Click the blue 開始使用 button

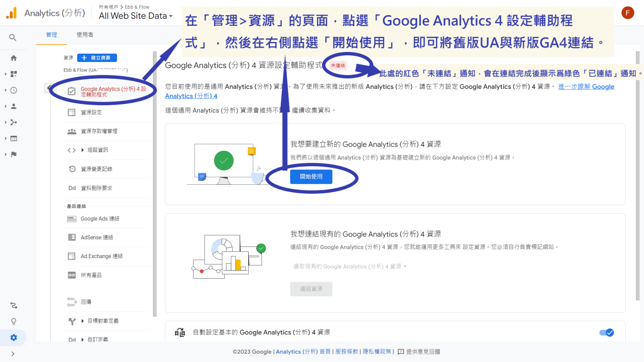pyautogui.click(x=311, y=177)
